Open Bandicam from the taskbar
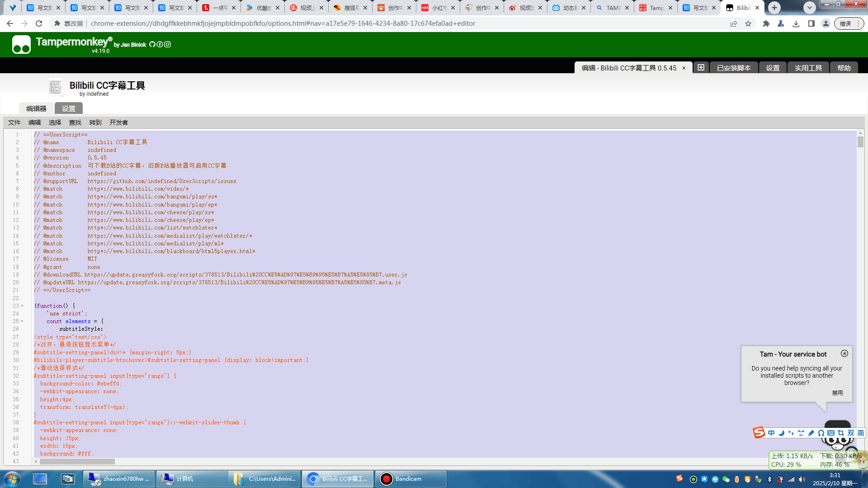This screenshot has height=488, width=868. pos(410,479)
